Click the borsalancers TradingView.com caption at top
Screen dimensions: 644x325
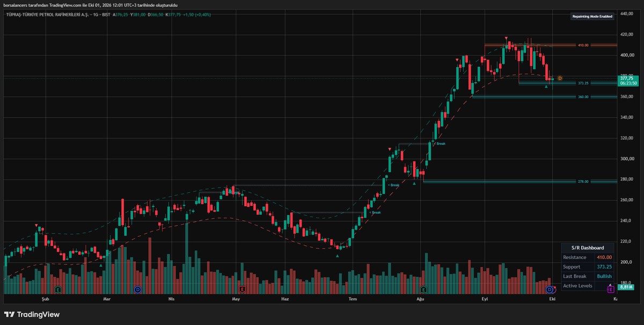(x=90, y=5)
